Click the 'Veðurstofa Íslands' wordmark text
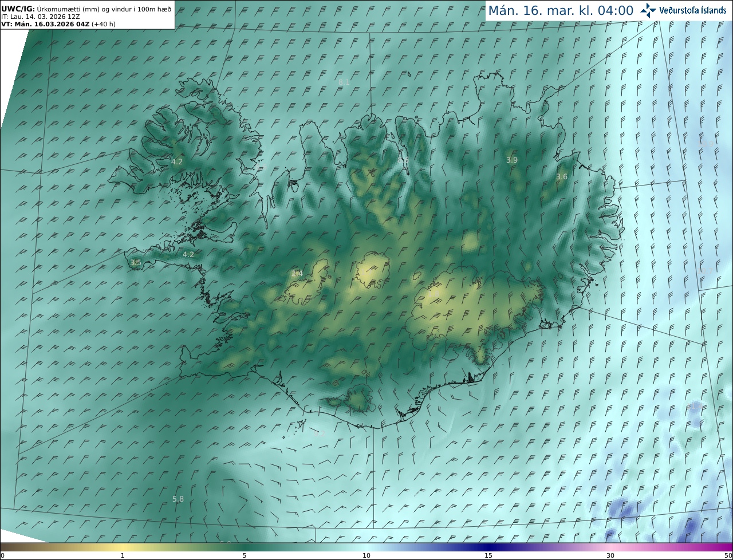The height and width of the screenshot is (560, 733). [693, 10]
